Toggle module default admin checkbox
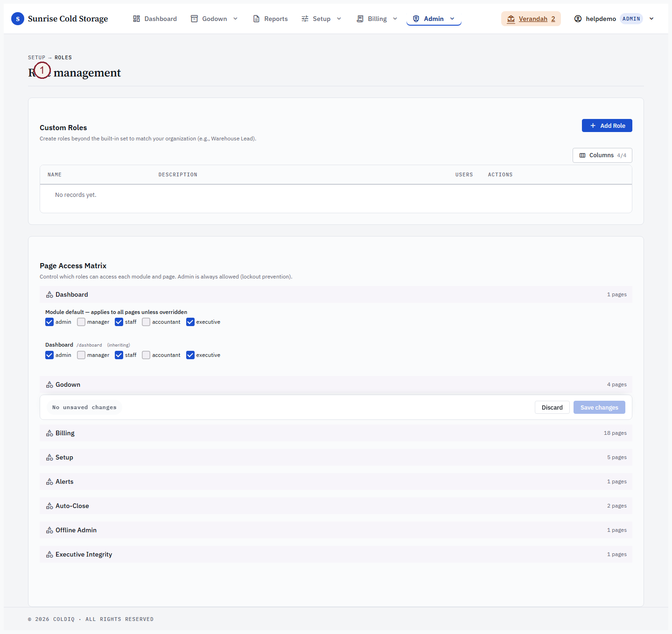The image size is (672, 634). coord(49,322)
